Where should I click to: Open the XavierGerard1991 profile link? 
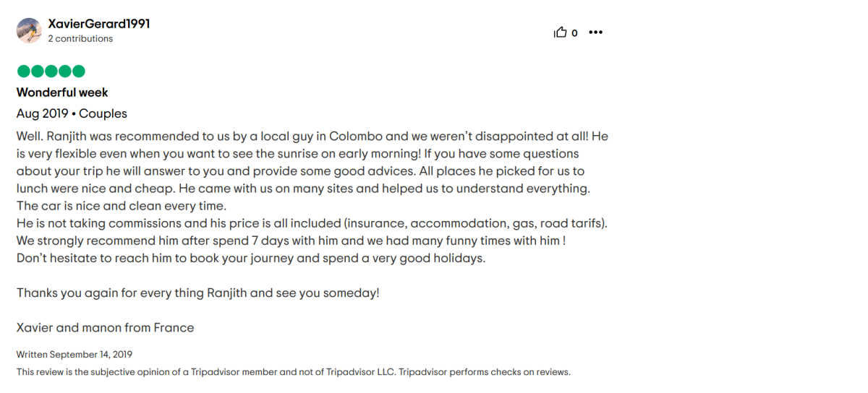pyautogui.click(x=98, y=24)
